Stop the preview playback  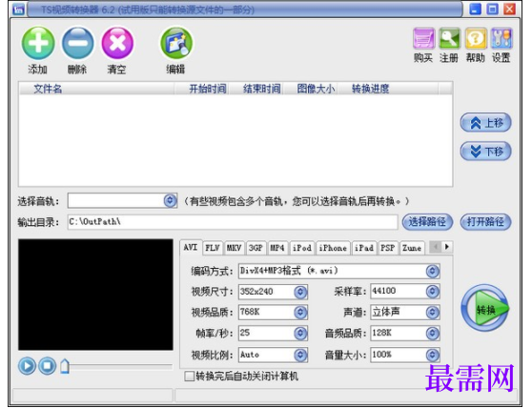(47, 366)
